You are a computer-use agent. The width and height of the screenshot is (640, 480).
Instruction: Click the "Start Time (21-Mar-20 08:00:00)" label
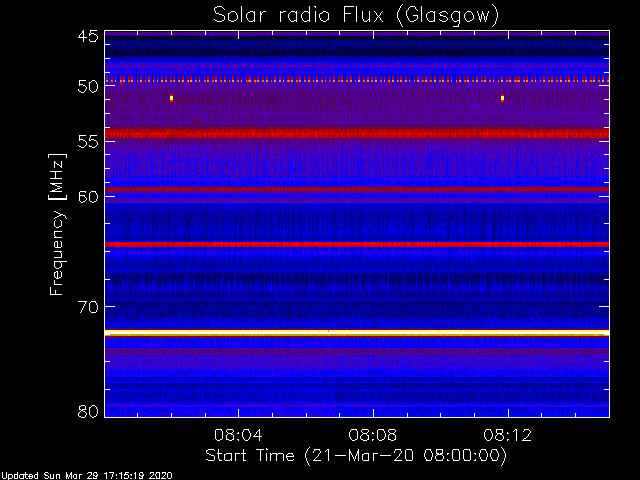click(x=356, y=456)
